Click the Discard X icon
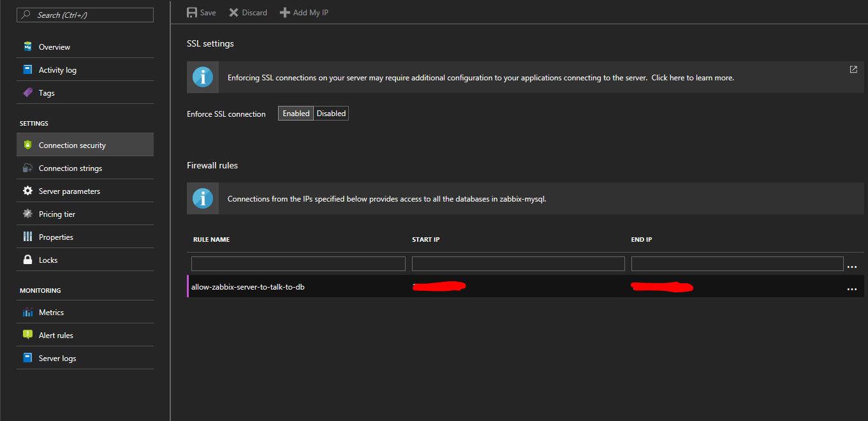The height and width of the screenshot is (421, 868). click(234, 12)
